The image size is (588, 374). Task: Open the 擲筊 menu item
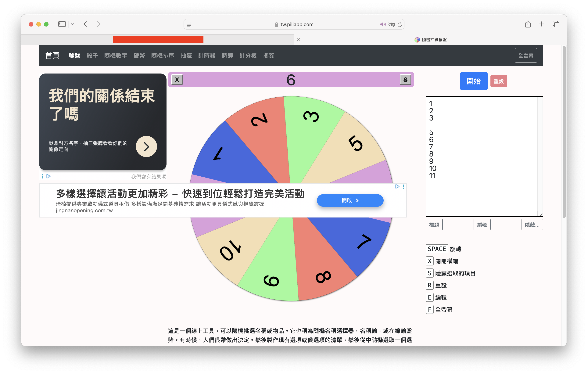coord(269,56)
